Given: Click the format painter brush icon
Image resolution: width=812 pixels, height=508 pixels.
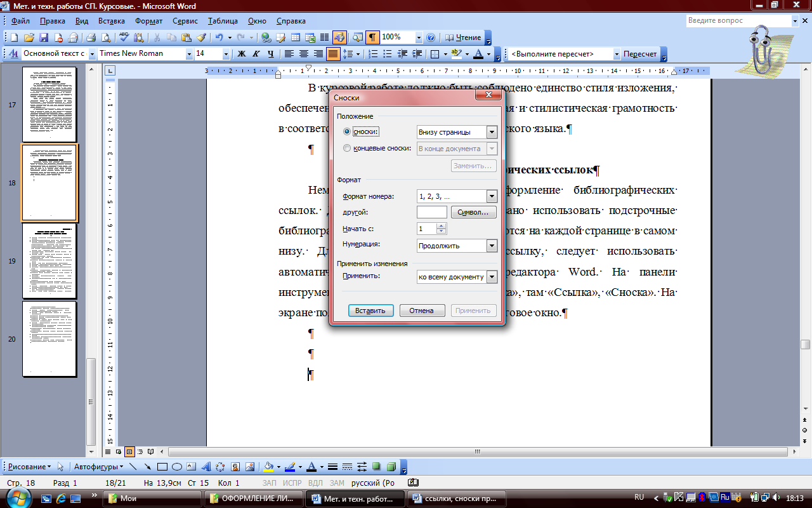Looking at the screenshot, I should pos(201,37).
